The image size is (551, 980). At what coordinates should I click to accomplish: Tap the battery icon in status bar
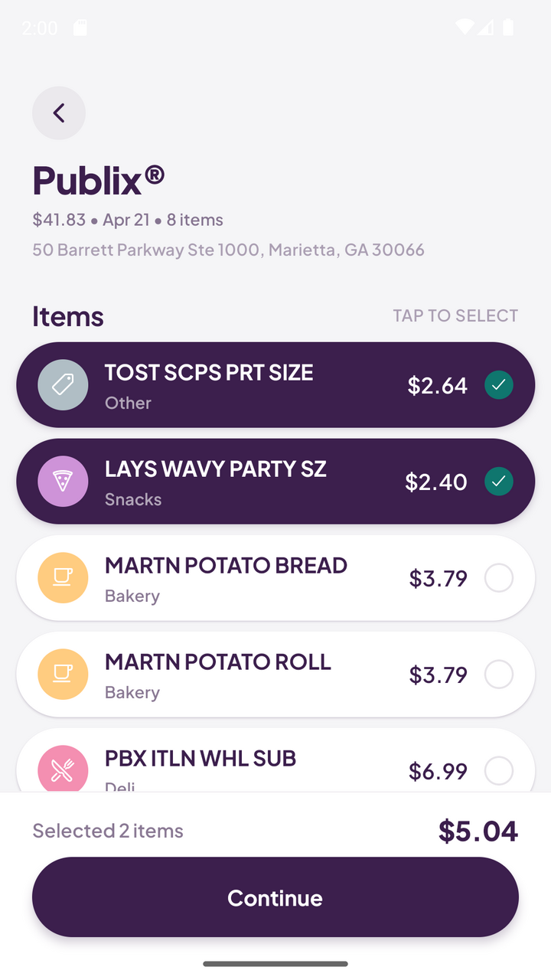(507, 28)
